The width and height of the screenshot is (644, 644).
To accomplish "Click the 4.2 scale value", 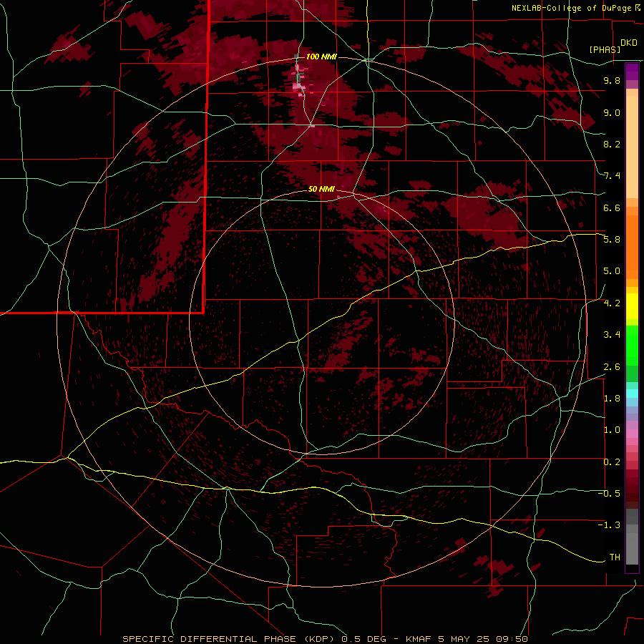I will click(x=612, y=303).
